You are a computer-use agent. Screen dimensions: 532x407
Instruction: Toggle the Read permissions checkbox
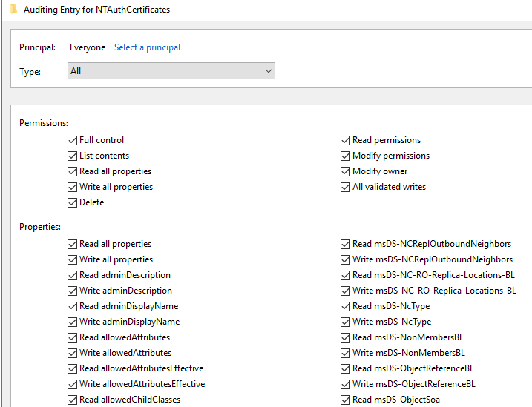tap(345, 140)
